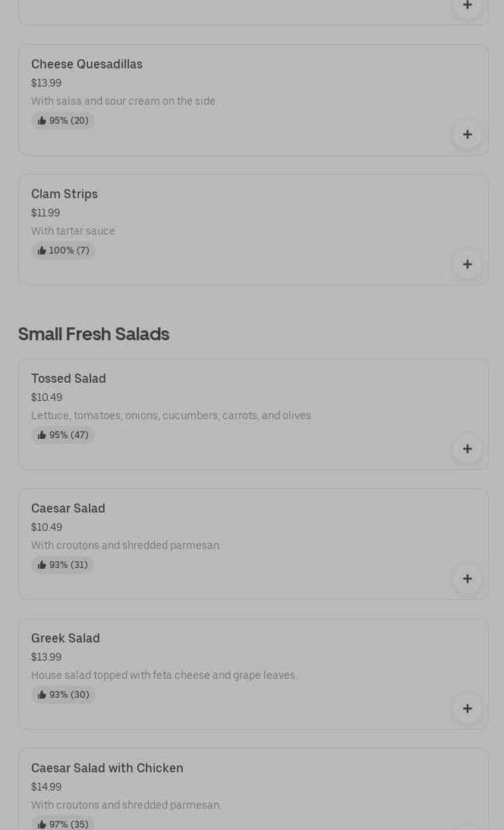Open the Greek Salad item
The image size is (504, 830).
65,639
